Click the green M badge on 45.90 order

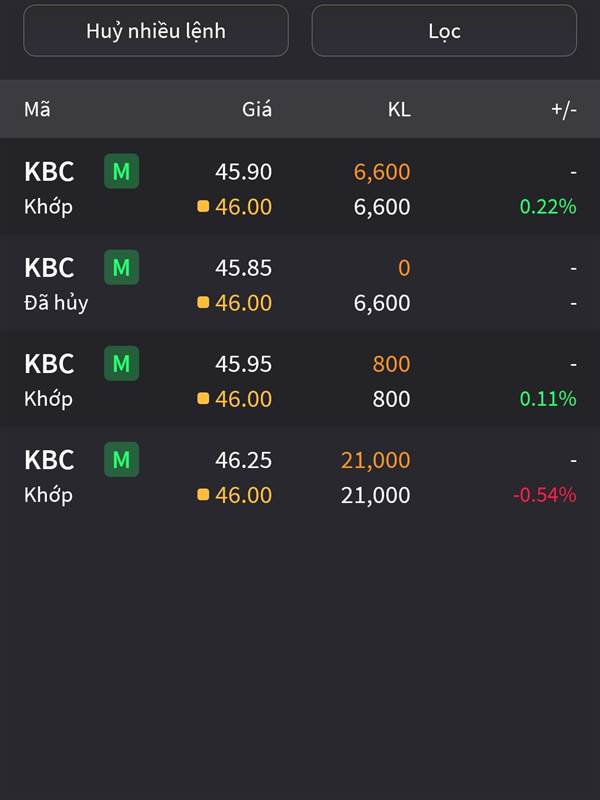click(121, 171)
